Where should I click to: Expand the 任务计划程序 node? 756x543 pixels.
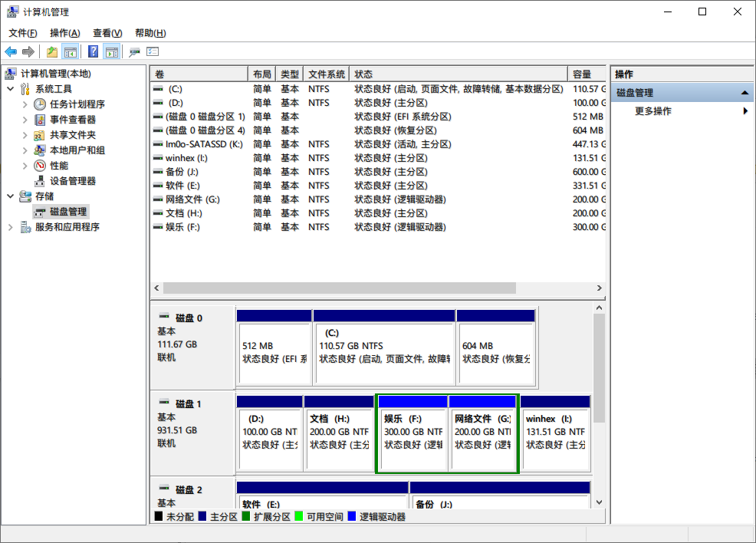coord(25,104)
